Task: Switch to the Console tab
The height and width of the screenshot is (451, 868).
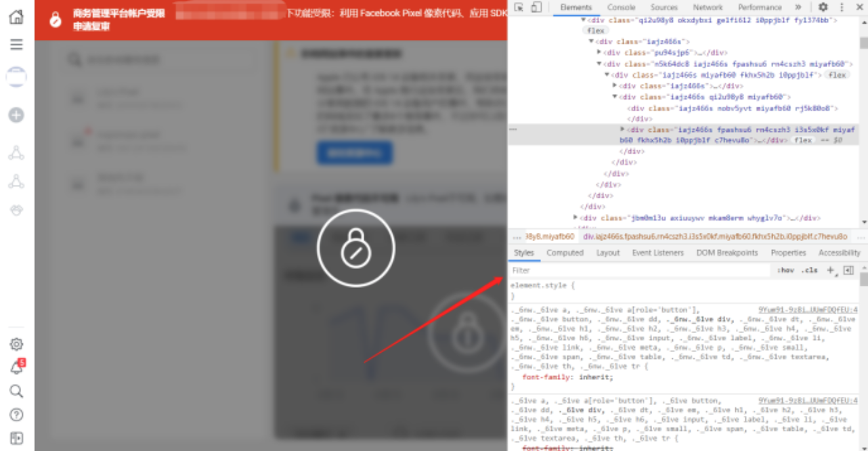Action: tap(621, 7)
